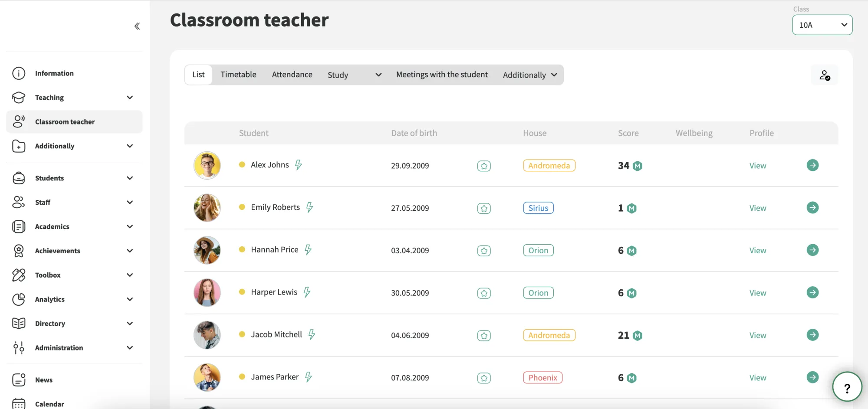Expand the Teaching sidebar section
This screenshot has height=409, width=868.
[74, 98]
